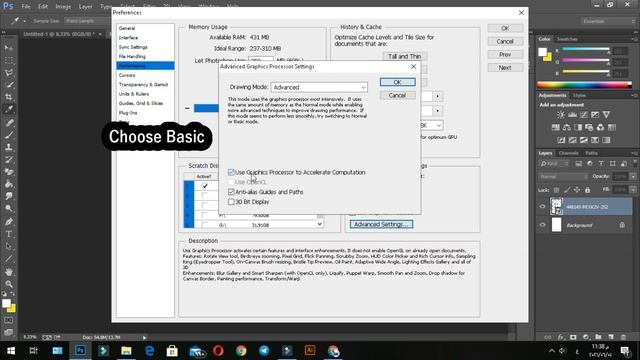Open Opera from the taskbar

(x=218, y=350)
